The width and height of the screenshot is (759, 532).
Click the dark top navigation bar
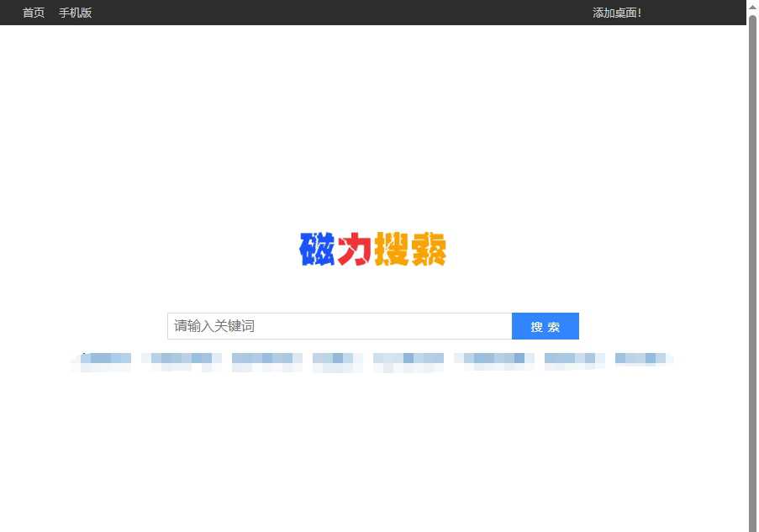[x=336, y=13]
